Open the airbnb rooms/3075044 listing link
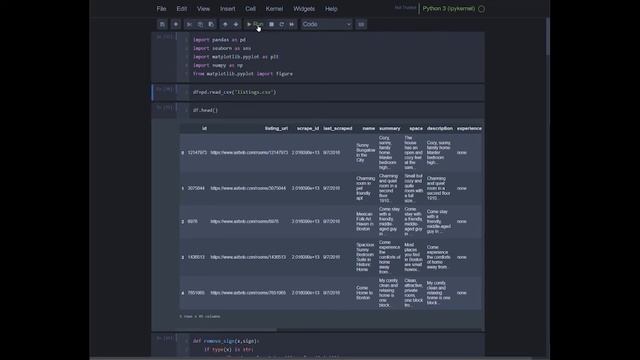Viewport: 640px width, 360px height. click(x=248, y=189)
